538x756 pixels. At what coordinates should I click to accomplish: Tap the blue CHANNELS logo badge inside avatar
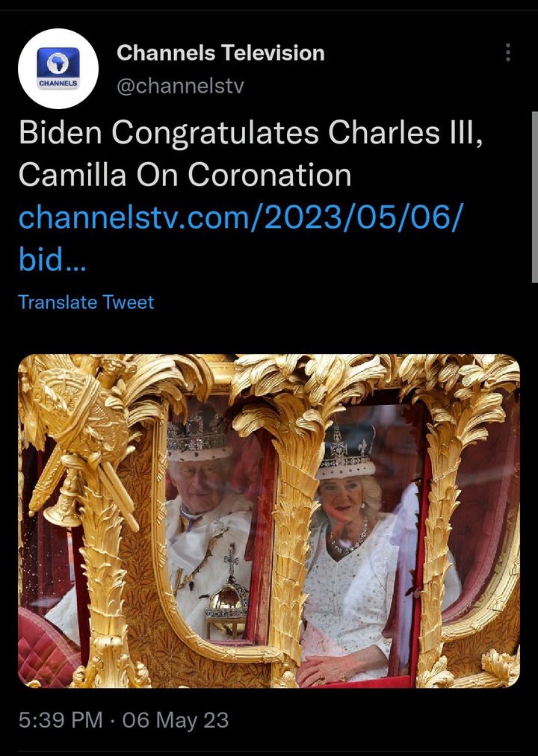(x=58, y=69)
